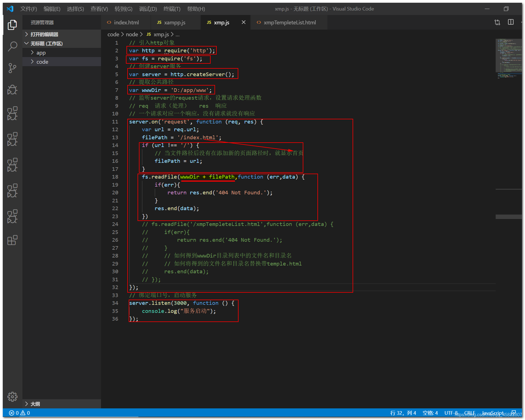Click the feedback icon in status bar
525x420 pixels.
tap(514, 413)
